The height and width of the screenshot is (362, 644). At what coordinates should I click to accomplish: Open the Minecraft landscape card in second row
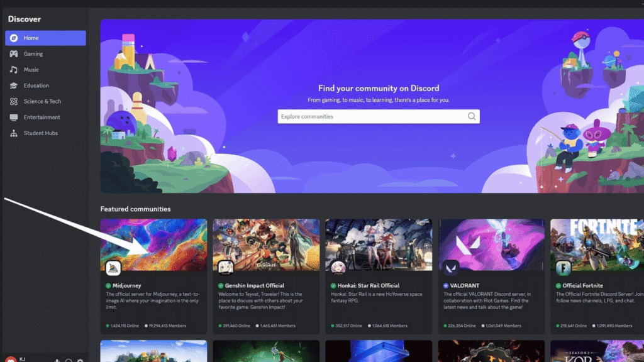(153, 351)
